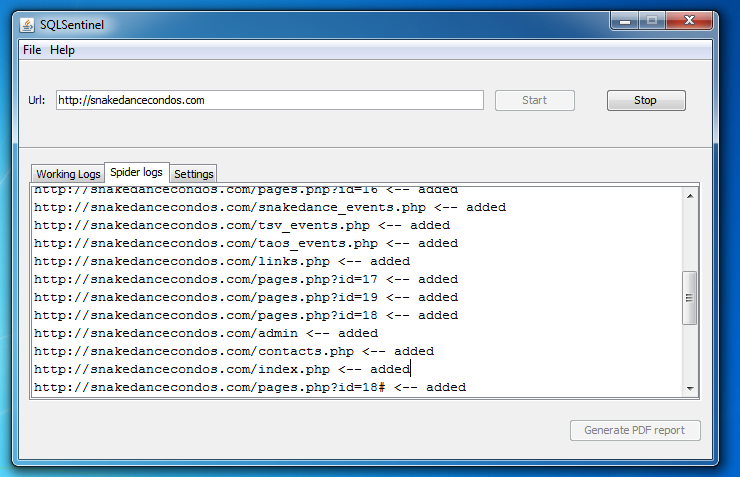The image size is (740, 477).
Task: Click the snakedance_events.php log line
Action: click(x=269, y=207)
